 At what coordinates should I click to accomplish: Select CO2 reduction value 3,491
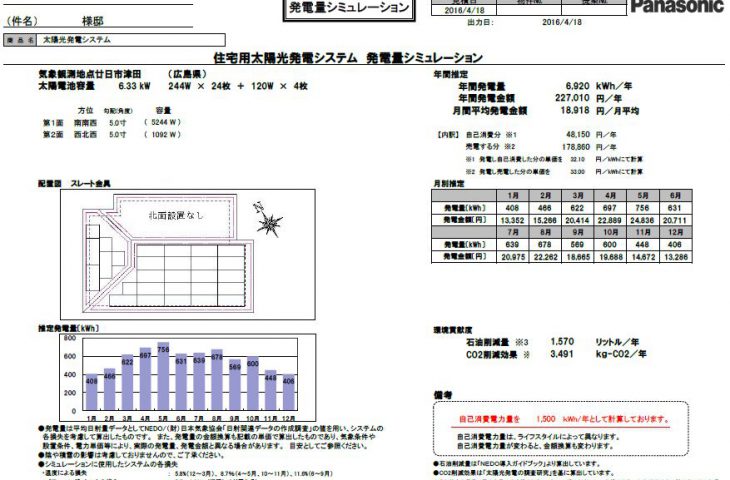tap(562, 354)
